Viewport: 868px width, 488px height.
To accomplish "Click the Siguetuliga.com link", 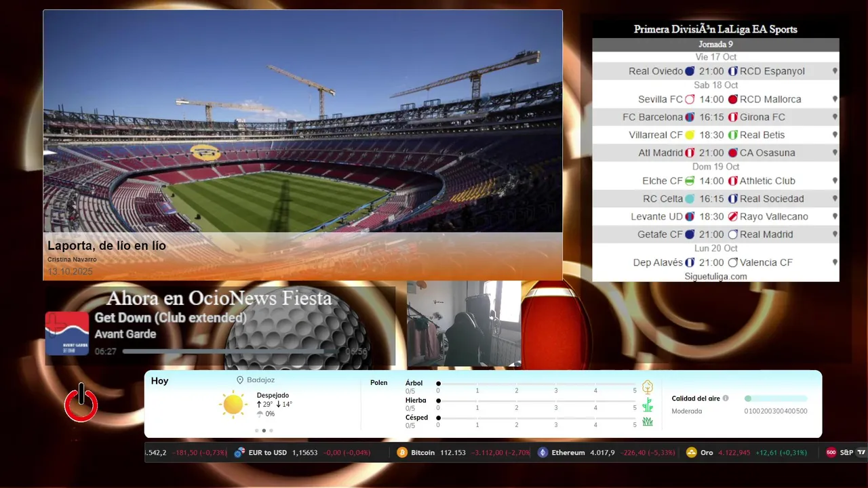I will coord(715,277).
